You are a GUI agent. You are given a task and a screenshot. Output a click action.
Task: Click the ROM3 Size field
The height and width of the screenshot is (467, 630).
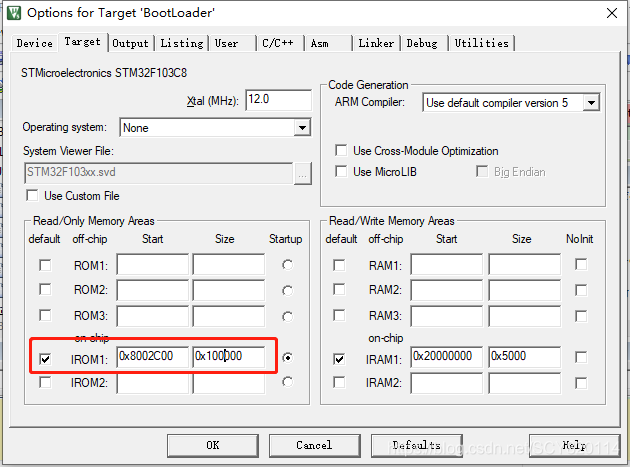pos(229,316)
